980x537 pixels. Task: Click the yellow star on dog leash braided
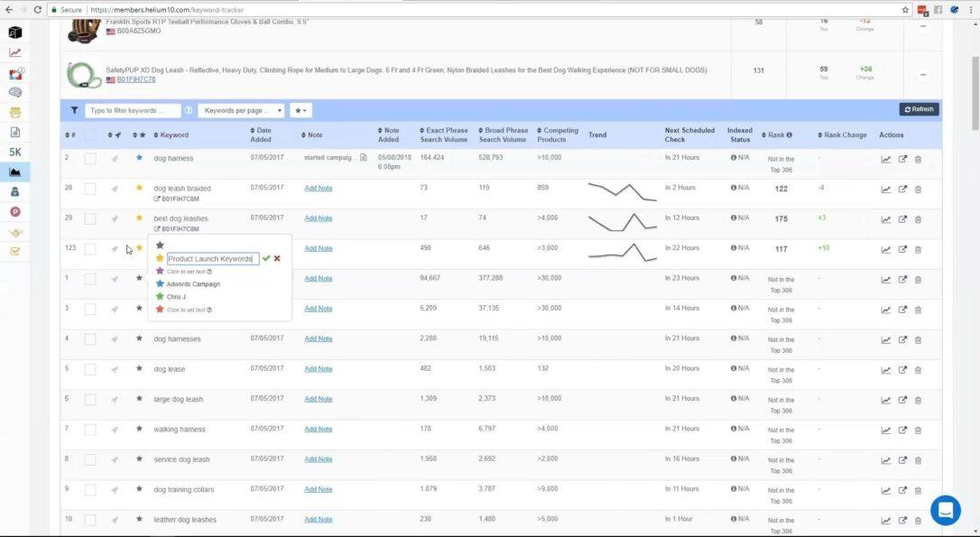(x=139, y=188)
